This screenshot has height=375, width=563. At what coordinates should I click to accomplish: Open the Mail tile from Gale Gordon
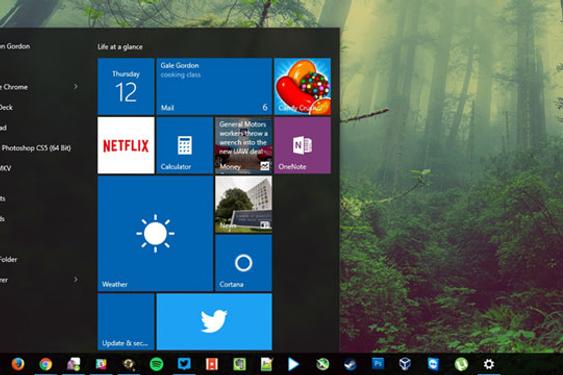click(214, 87)
